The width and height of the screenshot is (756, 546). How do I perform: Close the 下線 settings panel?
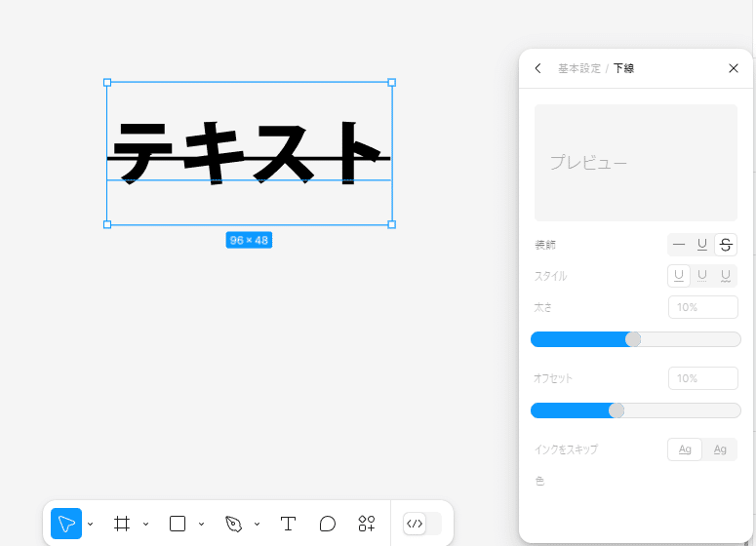734,68
